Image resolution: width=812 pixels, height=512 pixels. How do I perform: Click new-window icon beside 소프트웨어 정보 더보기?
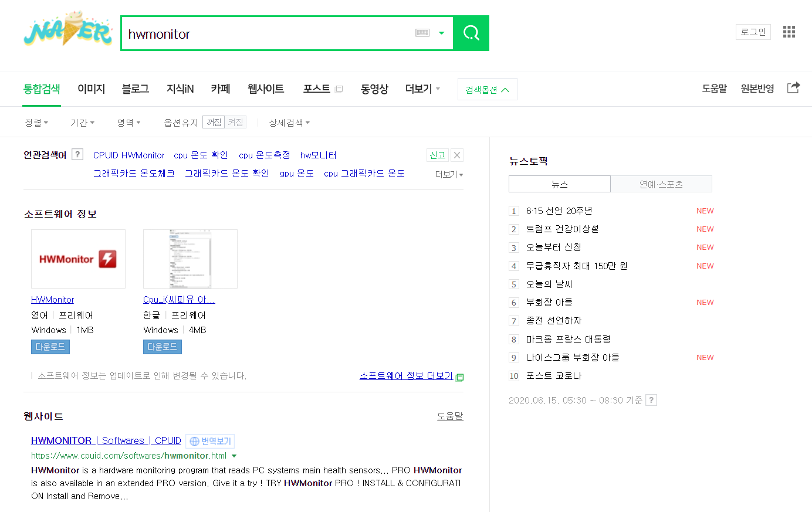pos(459,377)
